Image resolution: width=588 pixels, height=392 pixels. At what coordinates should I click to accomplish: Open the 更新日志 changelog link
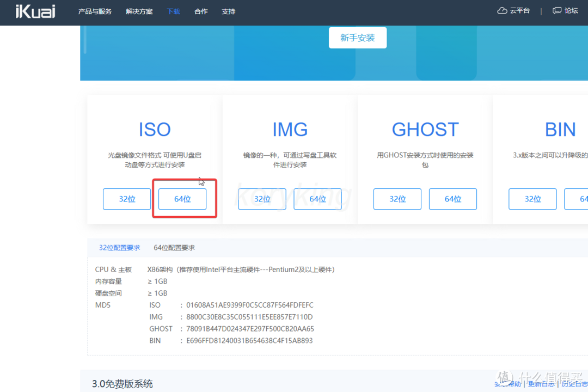(x=541, y=384)
